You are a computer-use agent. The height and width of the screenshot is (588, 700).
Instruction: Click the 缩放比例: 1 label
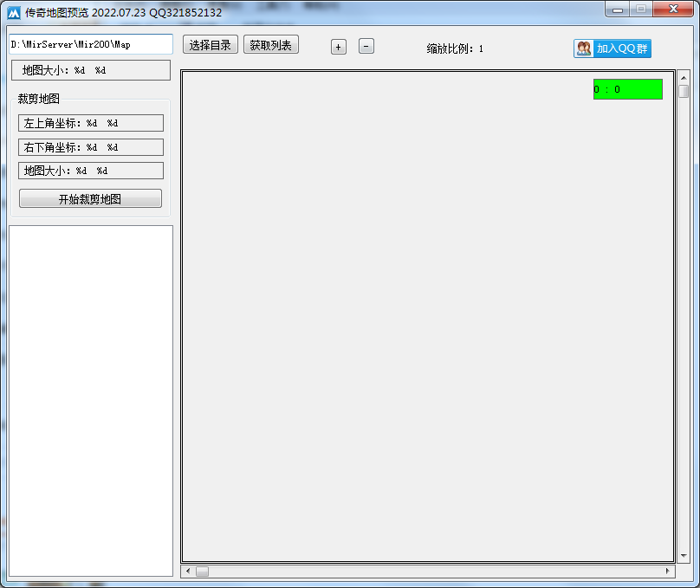tap(455, 48)
